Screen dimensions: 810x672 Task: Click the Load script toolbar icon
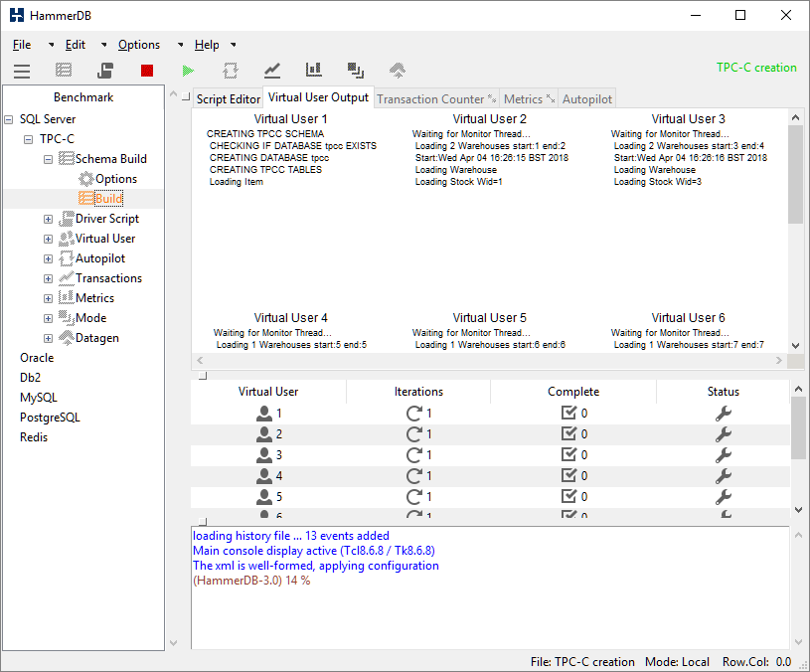click(x=105, y=70)
